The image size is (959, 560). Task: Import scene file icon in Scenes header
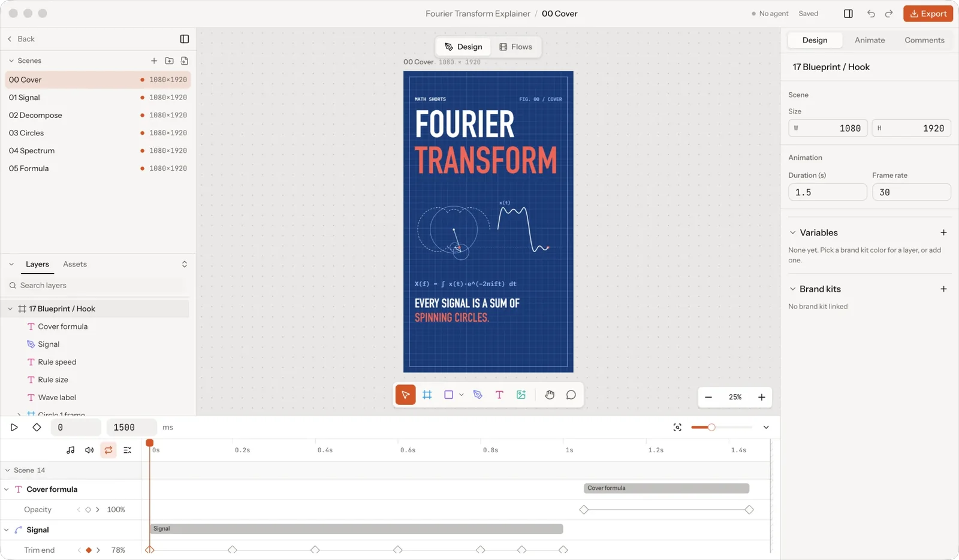pyautogui.click(x=185, y=60)
